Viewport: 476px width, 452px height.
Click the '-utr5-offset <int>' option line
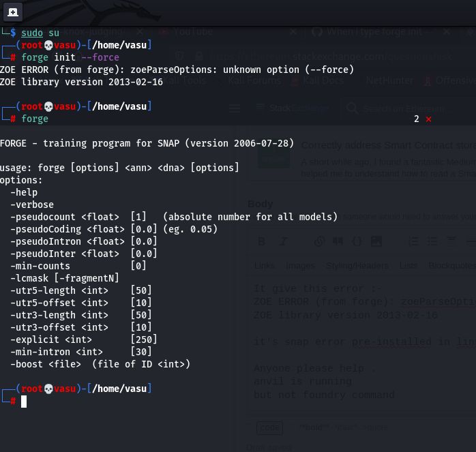pos(81,303)
